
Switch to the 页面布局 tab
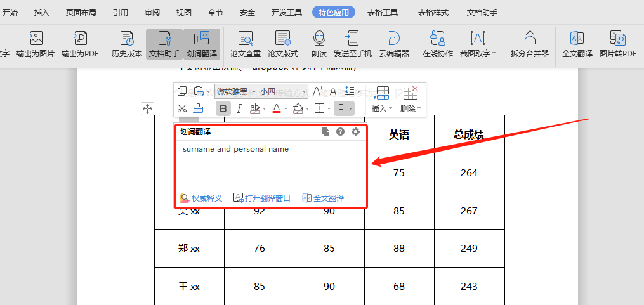[x=81, y=12]
